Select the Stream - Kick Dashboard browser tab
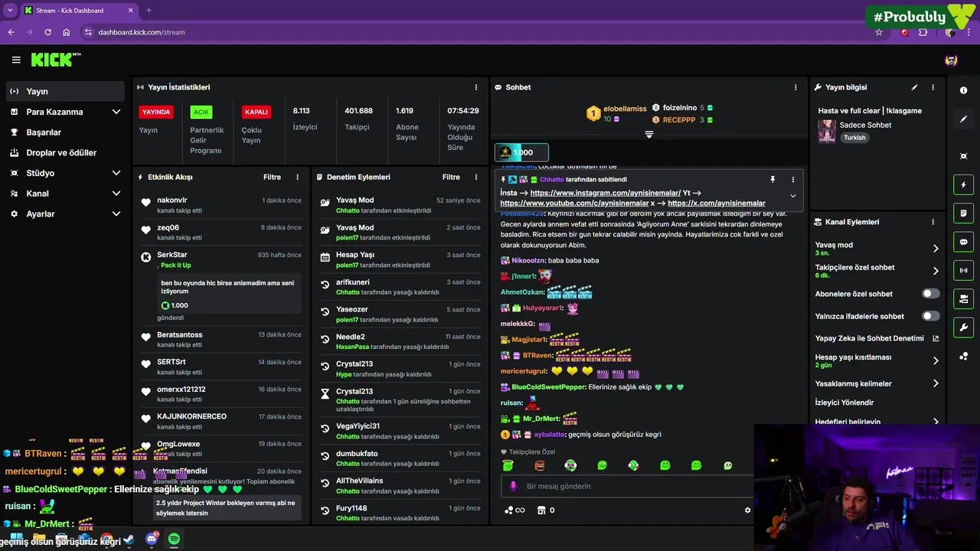980x551 pixels. pos(79,11)
